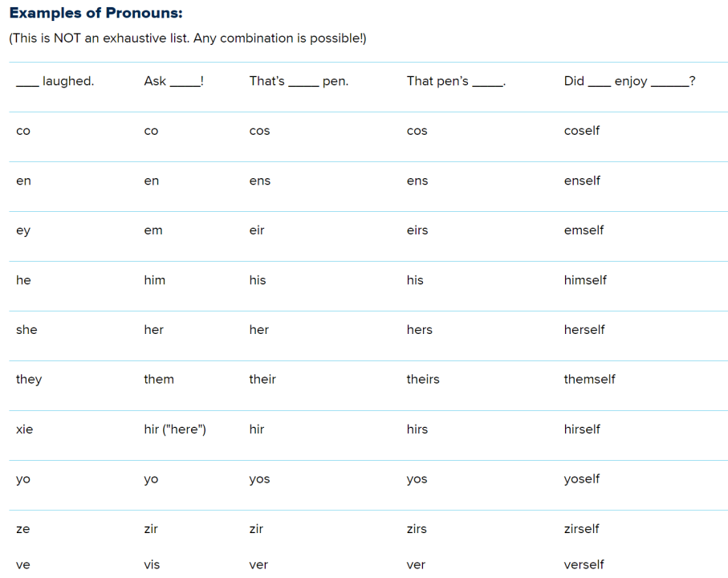Click the 'That pen's ____.' column header
The image size is (728, 578).
[456, 81]
